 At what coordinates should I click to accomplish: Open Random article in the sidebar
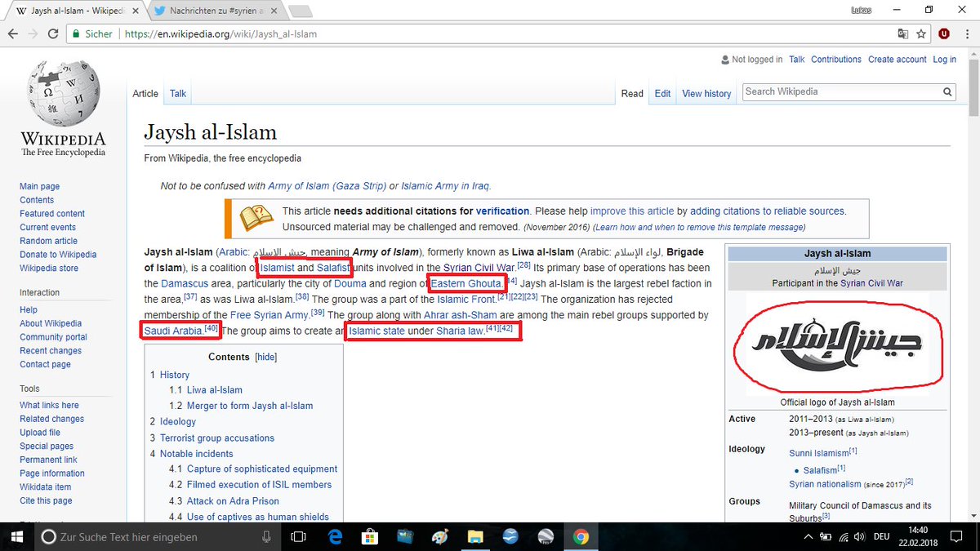pyautogui.click(x=48, y=241)
